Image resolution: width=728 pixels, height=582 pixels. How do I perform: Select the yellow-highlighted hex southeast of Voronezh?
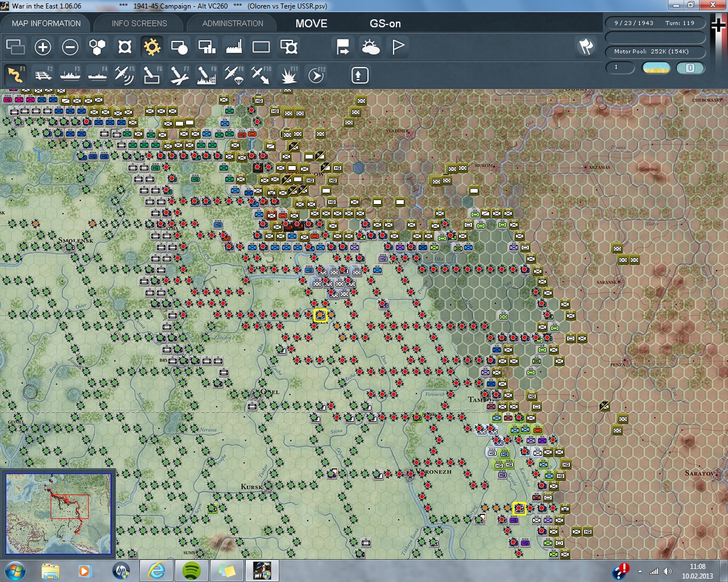tap(519, 508)
